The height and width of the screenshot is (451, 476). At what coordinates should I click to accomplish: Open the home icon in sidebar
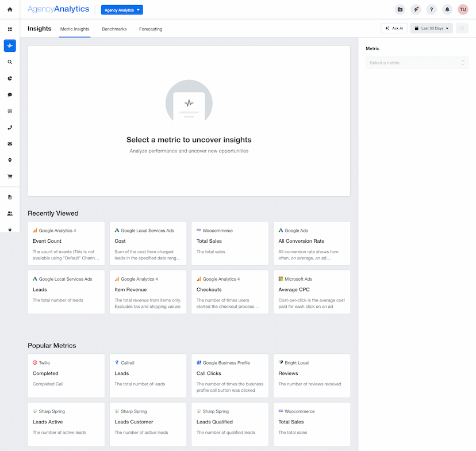click(10, 9)
